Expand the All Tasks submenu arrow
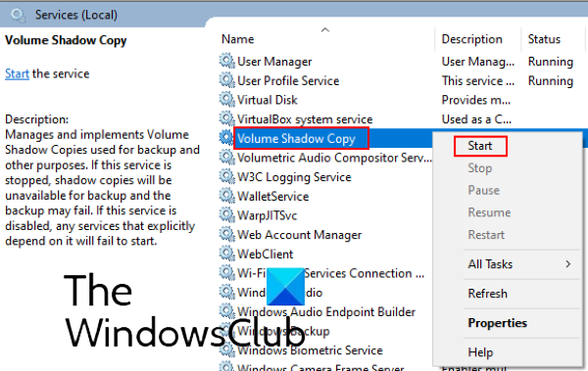 click(568, 264)
